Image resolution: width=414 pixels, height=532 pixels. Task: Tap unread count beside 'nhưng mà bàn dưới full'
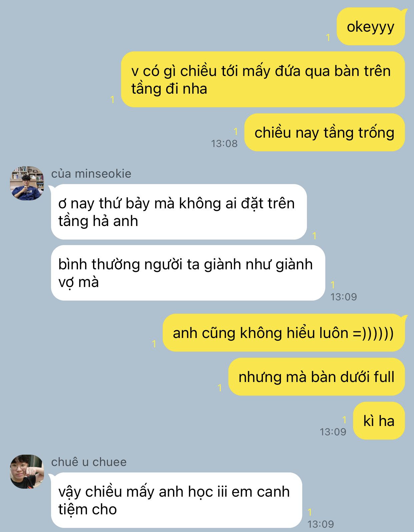pyautogui.click(x=220, y=388)
